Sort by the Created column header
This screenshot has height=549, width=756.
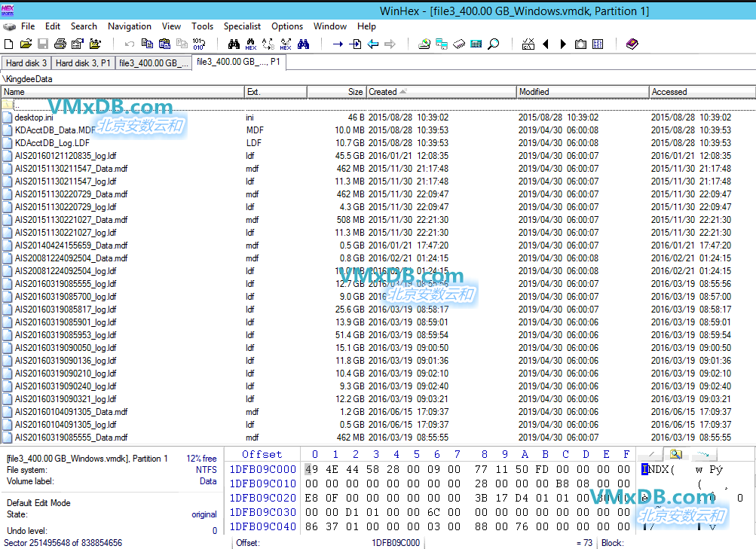[441, 92]
